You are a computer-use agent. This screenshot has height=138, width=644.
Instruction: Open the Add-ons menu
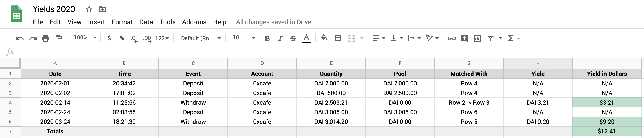[x=194, y=22]
